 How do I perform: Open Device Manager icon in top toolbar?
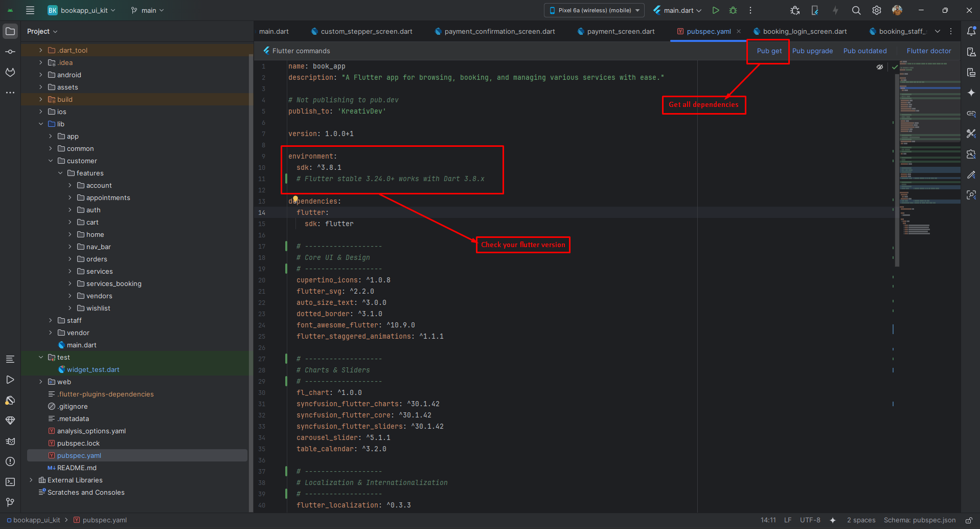pos(815,10)
